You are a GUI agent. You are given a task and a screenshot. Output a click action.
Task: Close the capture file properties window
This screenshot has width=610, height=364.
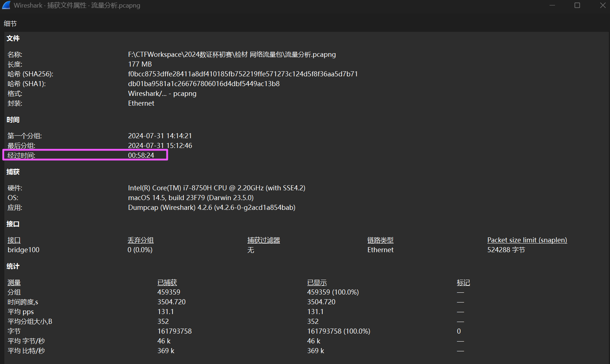click(x=603, y=5)
